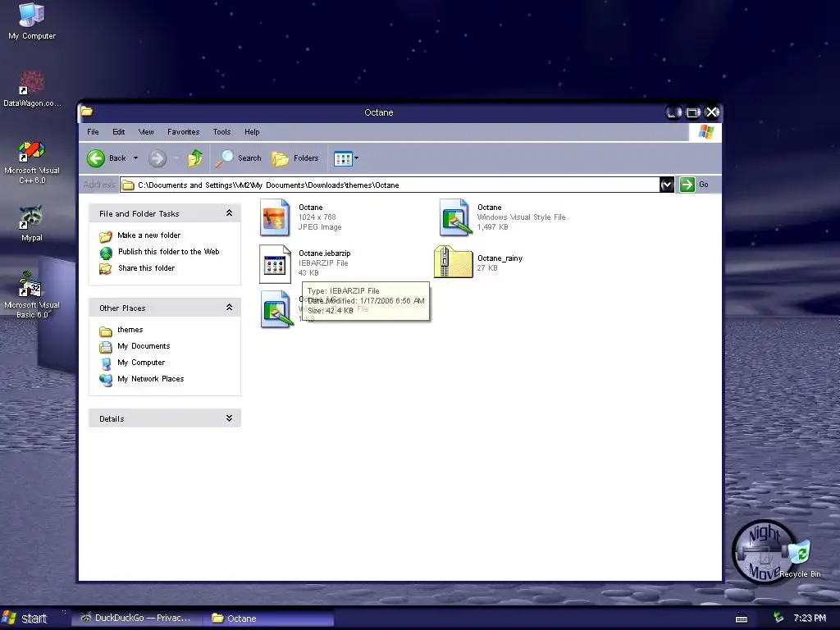Click the make new folder icon
This screenshot has width=840, height=630.
tap(106, 235)
